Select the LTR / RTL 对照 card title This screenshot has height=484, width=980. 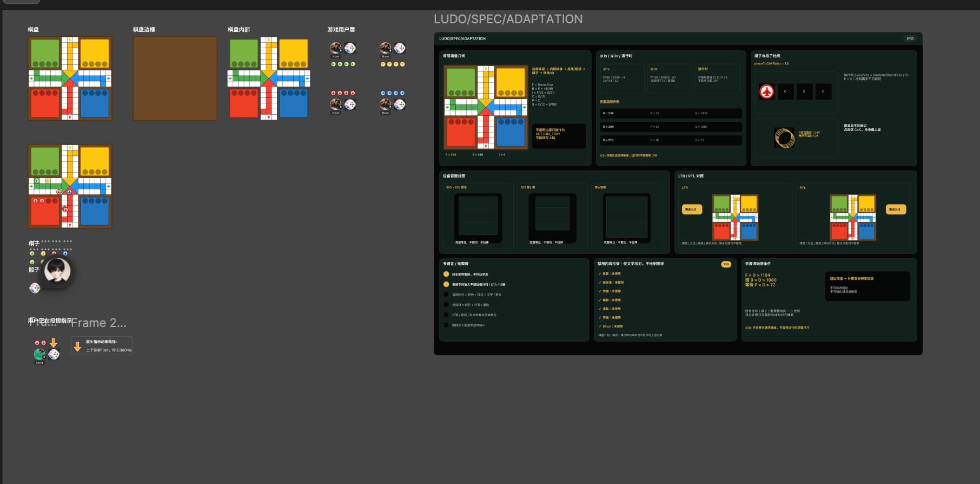click(691, 176)
